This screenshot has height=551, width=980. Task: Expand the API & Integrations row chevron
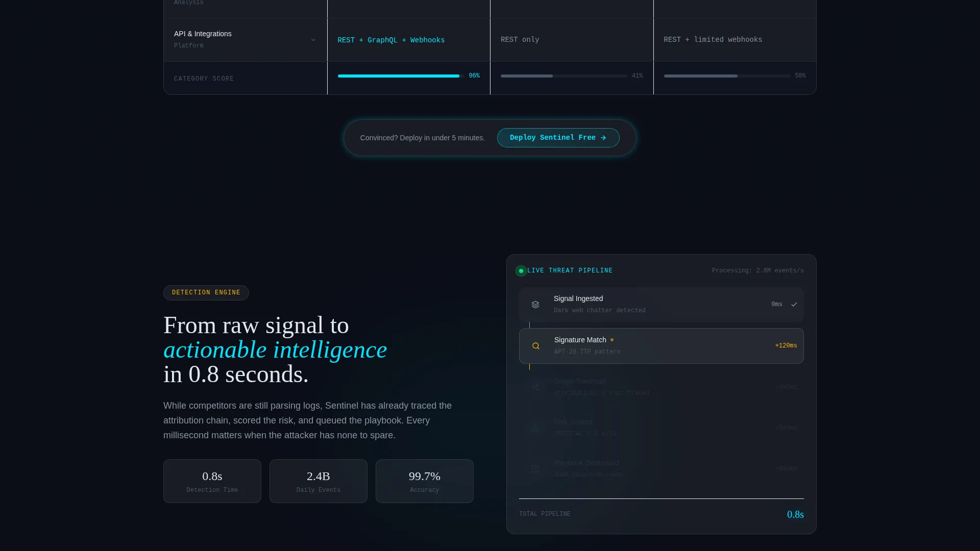[x=313, y=40]
